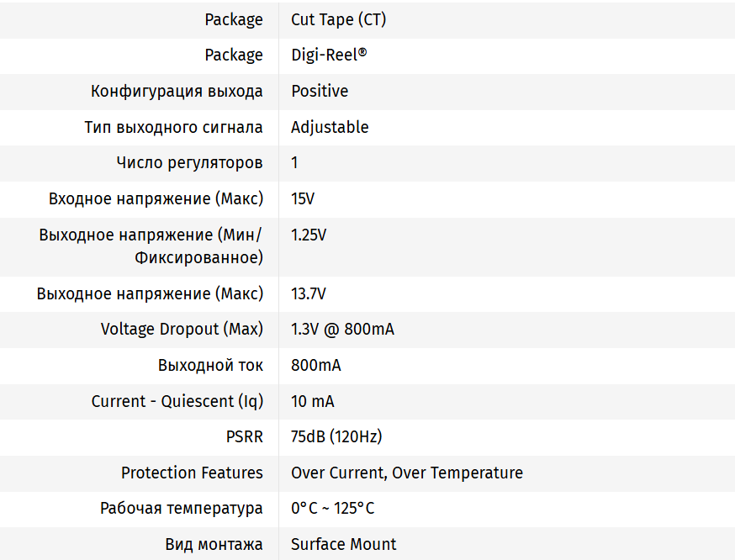Click the Число регуляторов label
This screenshot has height=560, width=735.
(189, 162)
